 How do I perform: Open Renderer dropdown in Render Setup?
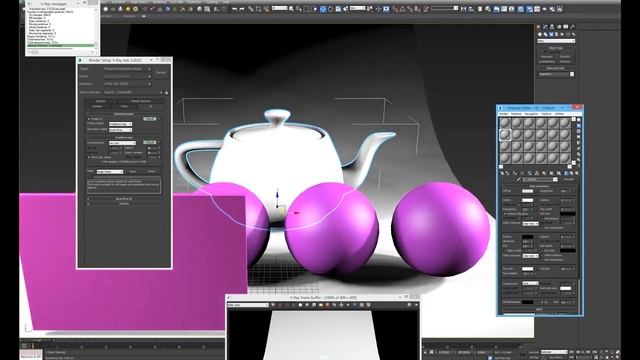pyautogui.click(x=127, y=84)
